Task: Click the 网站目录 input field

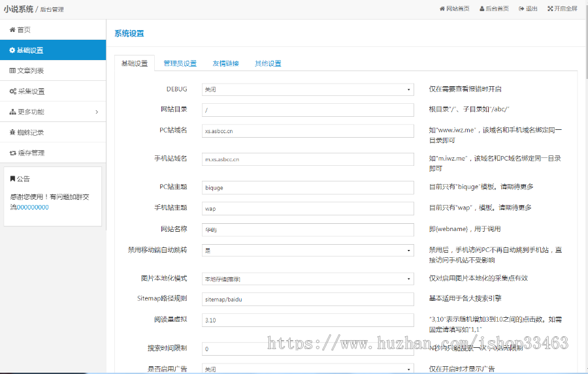Action: click(x=308, y=110)
